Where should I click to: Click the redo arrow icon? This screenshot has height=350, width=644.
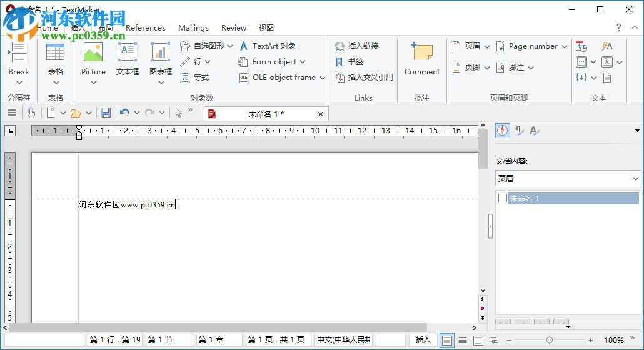pyautogui.click(x=149, y=112)
